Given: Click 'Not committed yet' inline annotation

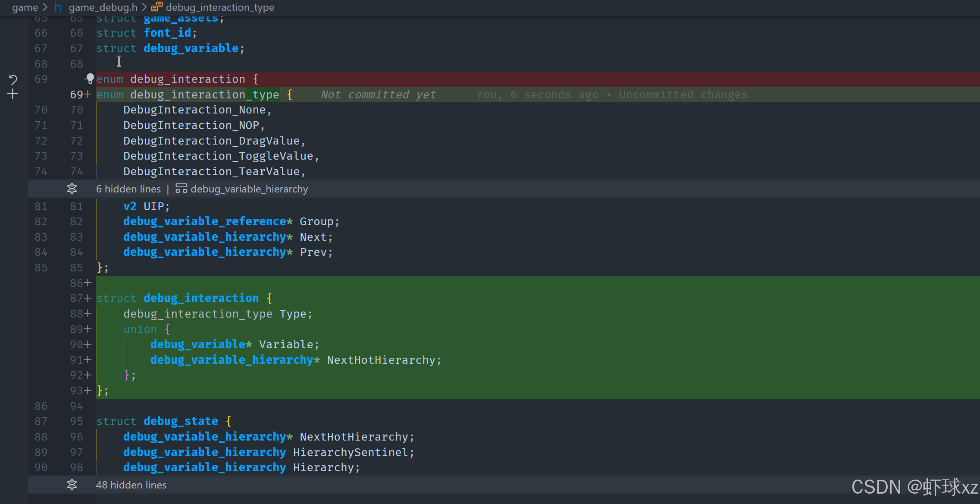Looking at the screenshot, I should tap(378, 94).
